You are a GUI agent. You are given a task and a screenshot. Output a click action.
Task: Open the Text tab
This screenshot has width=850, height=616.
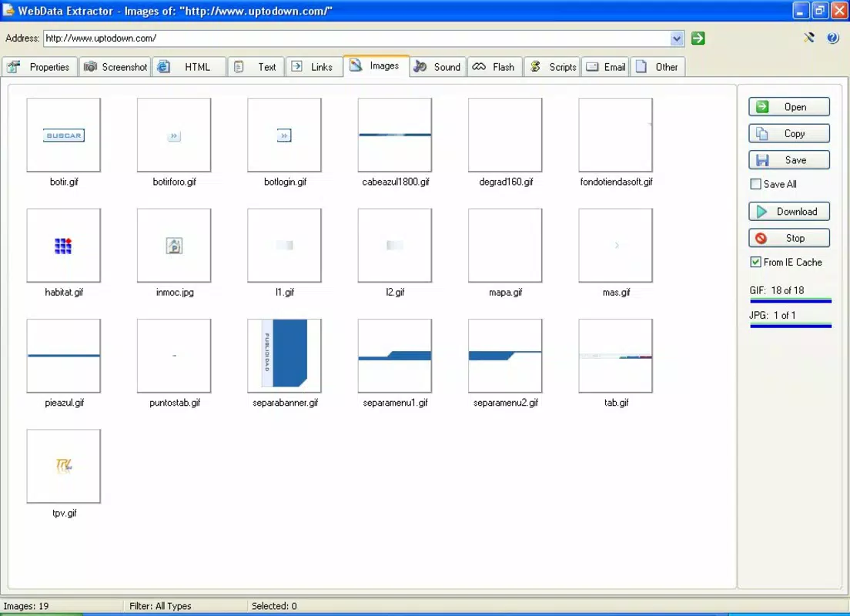click(256, 67)
